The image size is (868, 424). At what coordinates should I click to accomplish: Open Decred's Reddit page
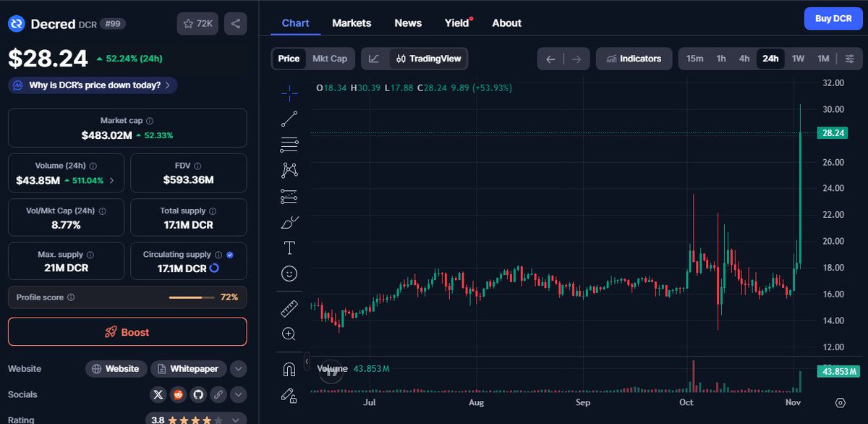(178, 395)
